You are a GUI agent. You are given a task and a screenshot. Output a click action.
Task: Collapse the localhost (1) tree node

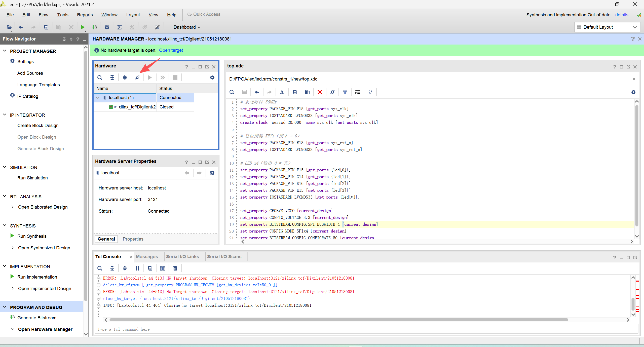click(x=98, y=98)
